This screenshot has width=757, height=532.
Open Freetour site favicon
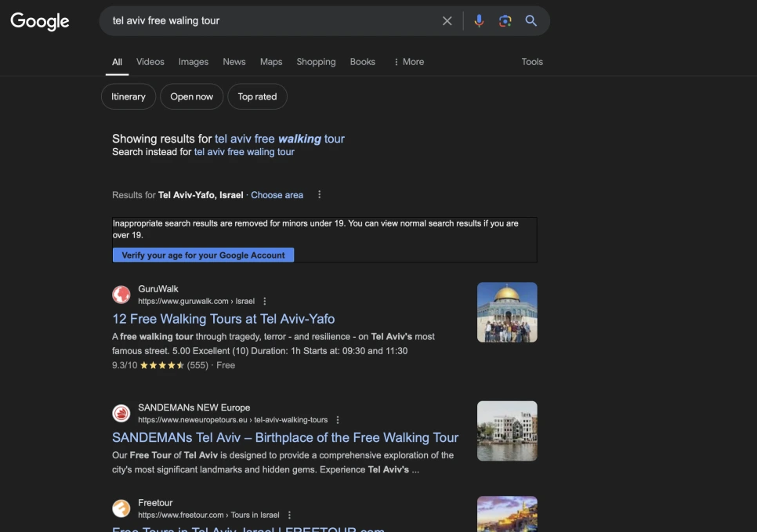(x=121, y=508)
